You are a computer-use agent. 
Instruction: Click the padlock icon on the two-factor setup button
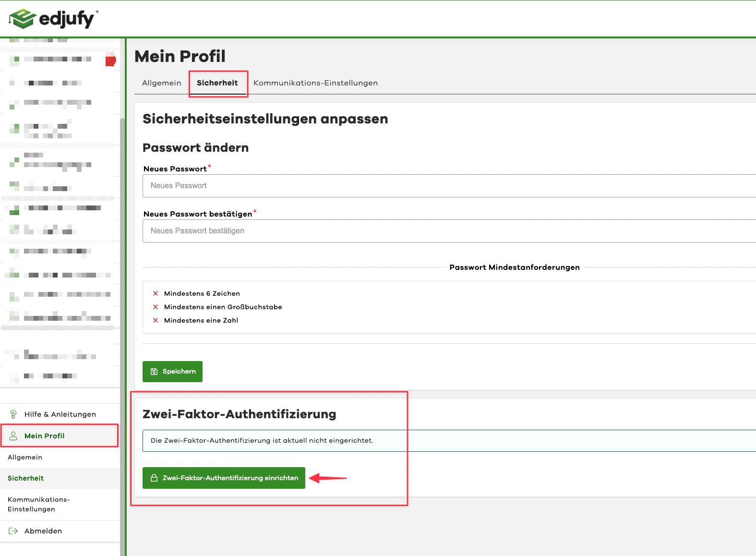click(154, 478)
